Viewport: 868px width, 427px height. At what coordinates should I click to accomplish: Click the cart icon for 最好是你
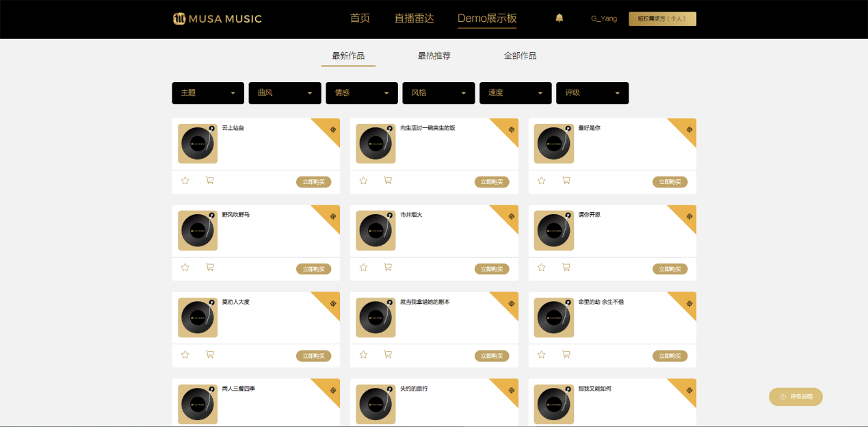566,181
